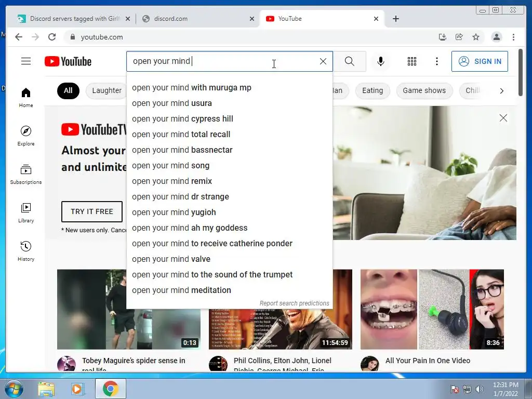This screenshot has height=399, width=532.
Task: Close the YouTube browser tab
Action: 376,19
